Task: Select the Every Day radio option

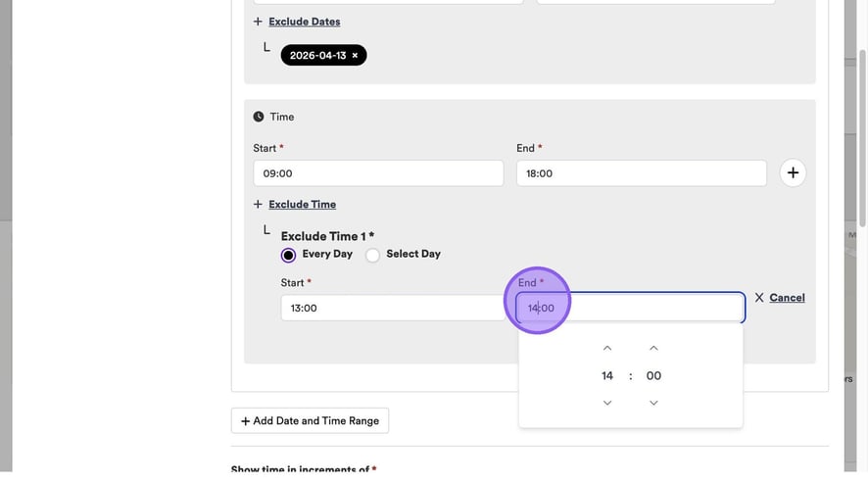Action: 288,255
